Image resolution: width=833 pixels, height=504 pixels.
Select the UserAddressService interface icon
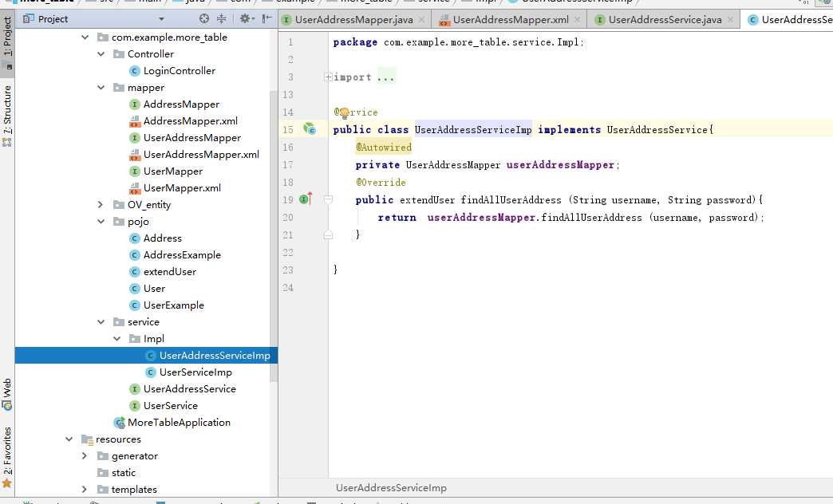pyautogui.click(x=135, y=388)
